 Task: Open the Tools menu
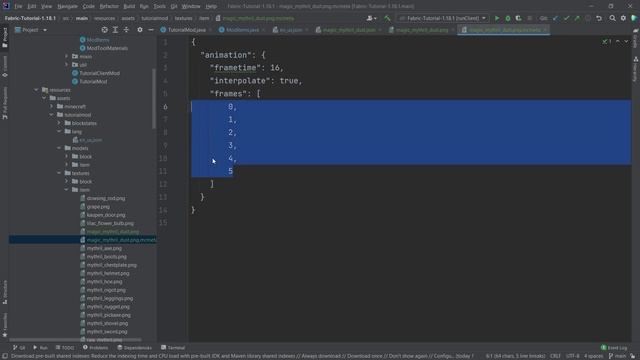click(160, 7)
